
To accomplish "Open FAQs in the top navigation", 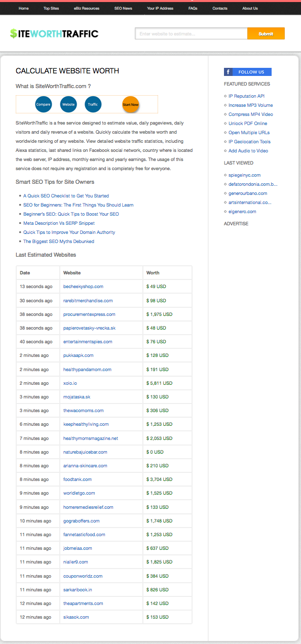I will [x=193, y=9].
